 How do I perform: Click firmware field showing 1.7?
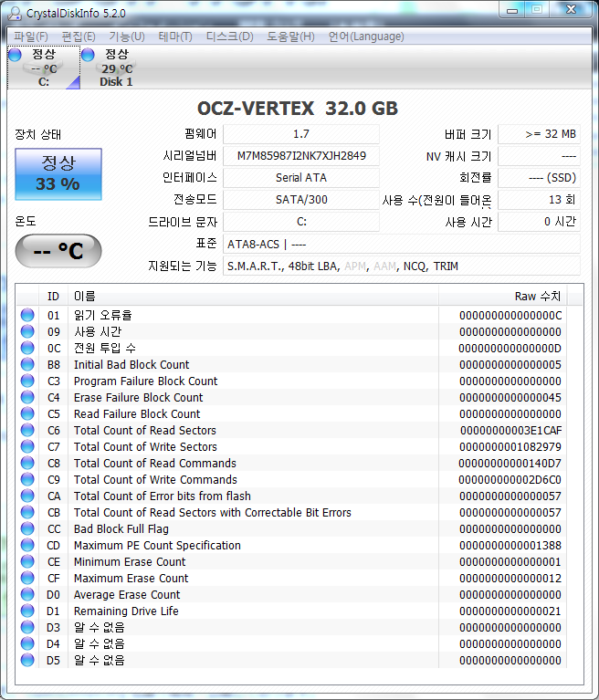(301, 134)
